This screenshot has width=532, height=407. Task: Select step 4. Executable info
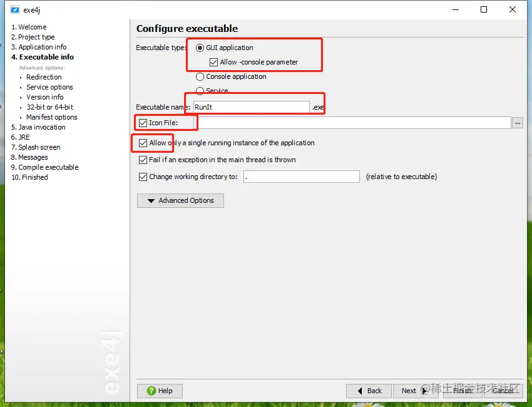43,57
